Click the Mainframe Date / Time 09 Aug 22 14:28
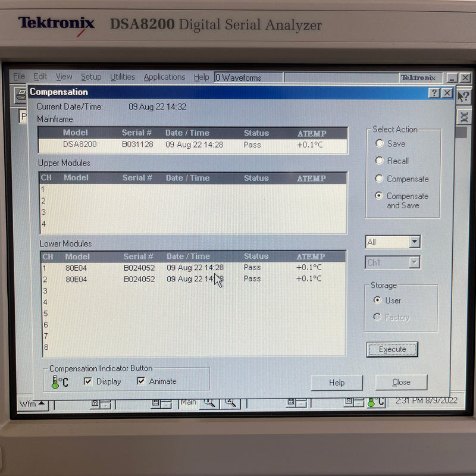This screenshot has height=476, width=476. pos(195,145)
